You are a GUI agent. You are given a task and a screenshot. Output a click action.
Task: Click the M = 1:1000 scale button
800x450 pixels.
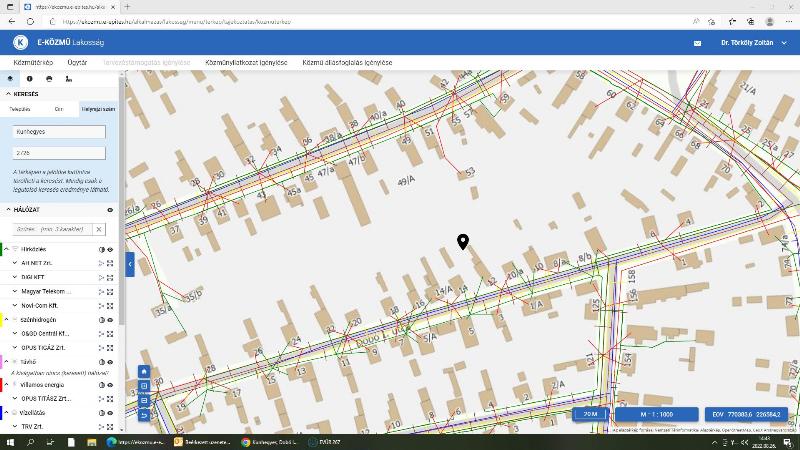click(x=657, y=414)
